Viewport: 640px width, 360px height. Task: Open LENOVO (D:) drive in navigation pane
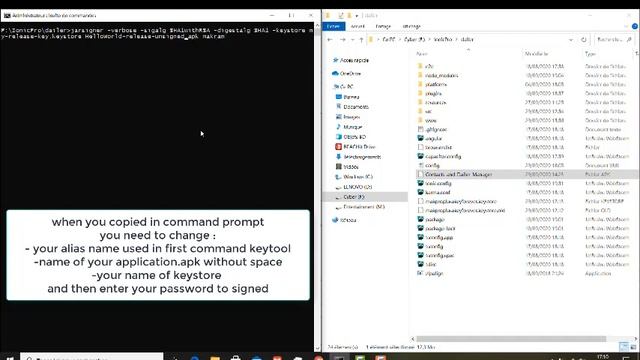pos(353,187)
